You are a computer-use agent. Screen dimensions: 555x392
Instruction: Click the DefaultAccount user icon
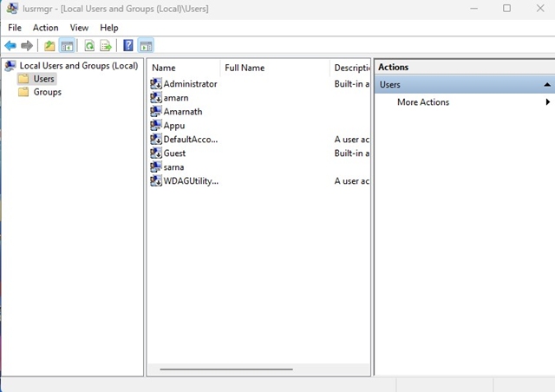(156, 139)
